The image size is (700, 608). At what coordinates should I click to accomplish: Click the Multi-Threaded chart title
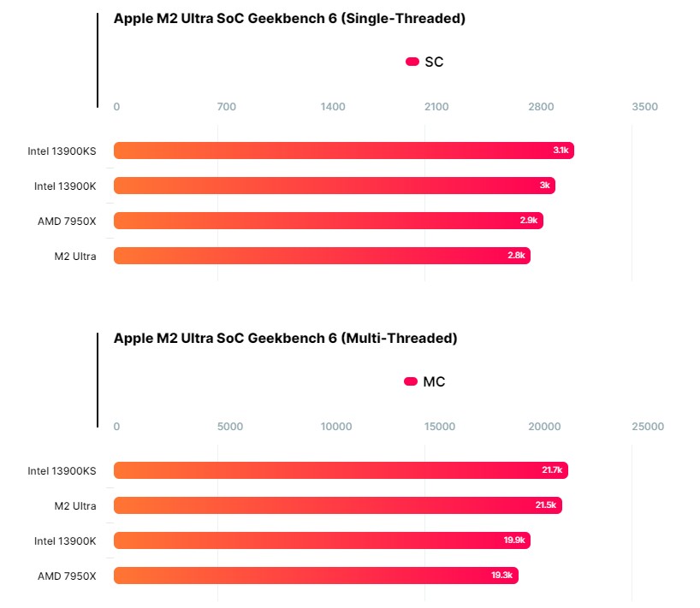click(x=286, y=338)
